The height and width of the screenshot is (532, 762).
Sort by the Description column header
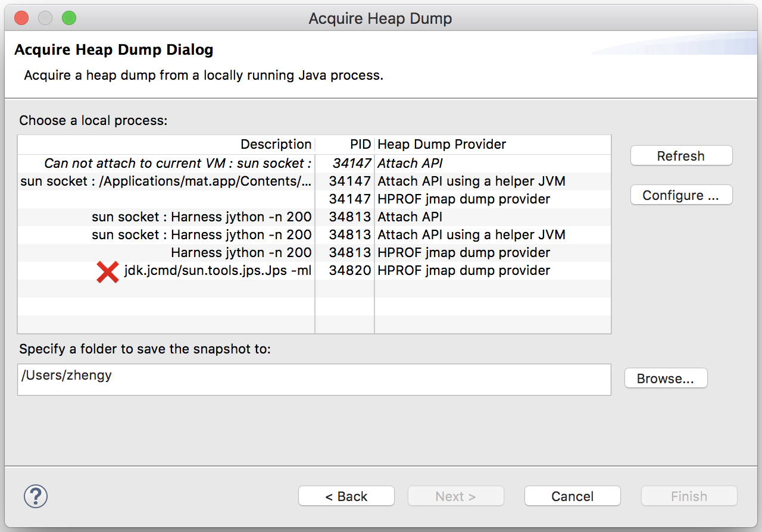[x=275, y=144]
